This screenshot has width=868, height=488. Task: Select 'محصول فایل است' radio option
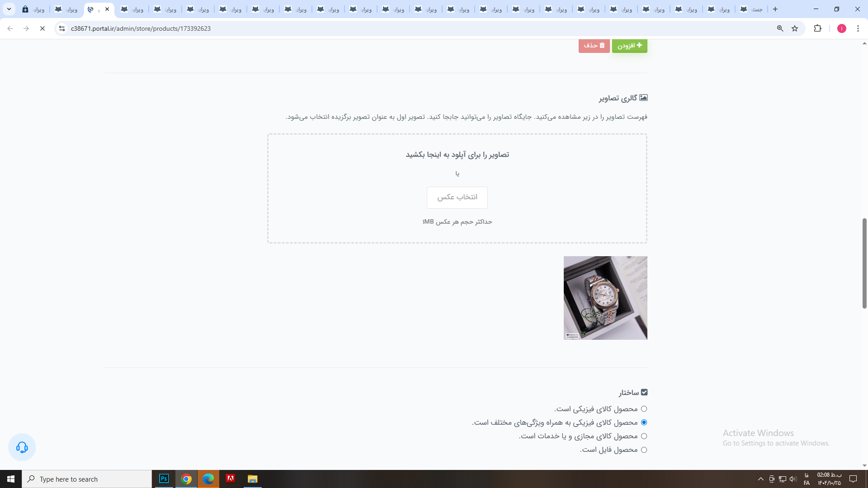click(644, 450)
